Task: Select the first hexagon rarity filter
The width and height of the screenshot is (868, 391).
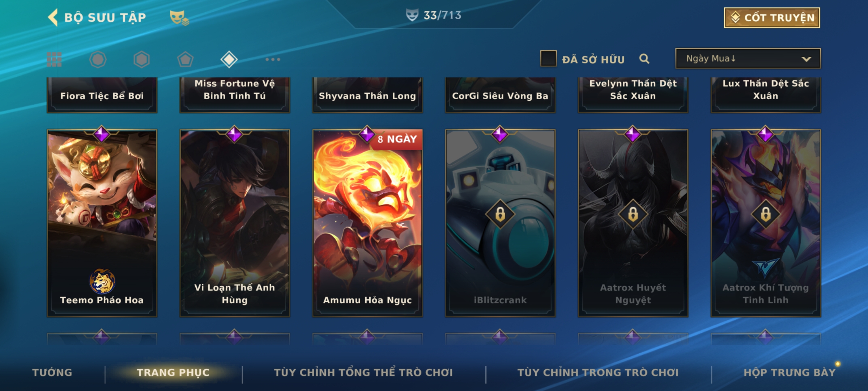Action: point(98,59)
